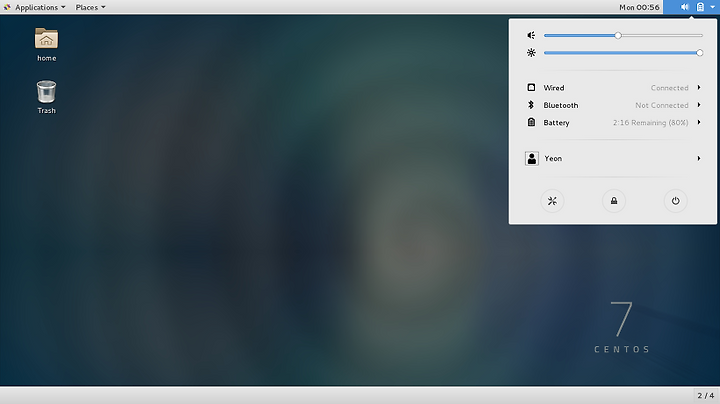Click the Wired label

pyautogui.click(x=554, y=88)
